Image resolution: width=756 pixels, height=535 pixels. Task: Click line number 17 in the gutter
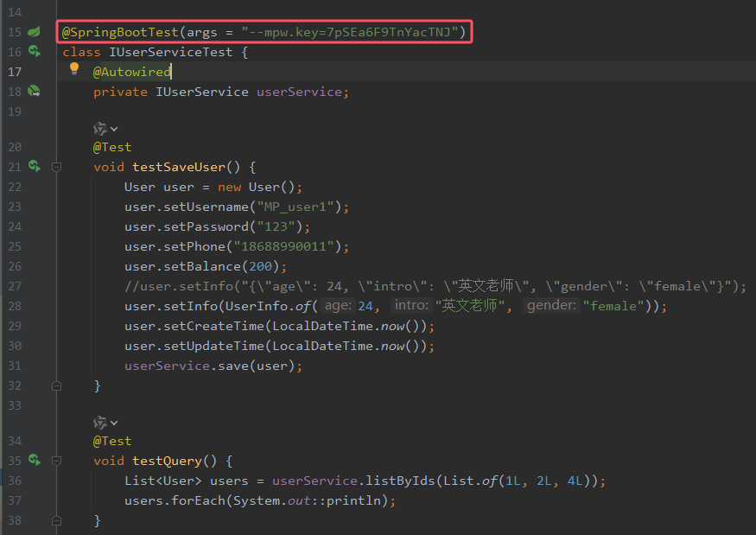coord(15,72)
